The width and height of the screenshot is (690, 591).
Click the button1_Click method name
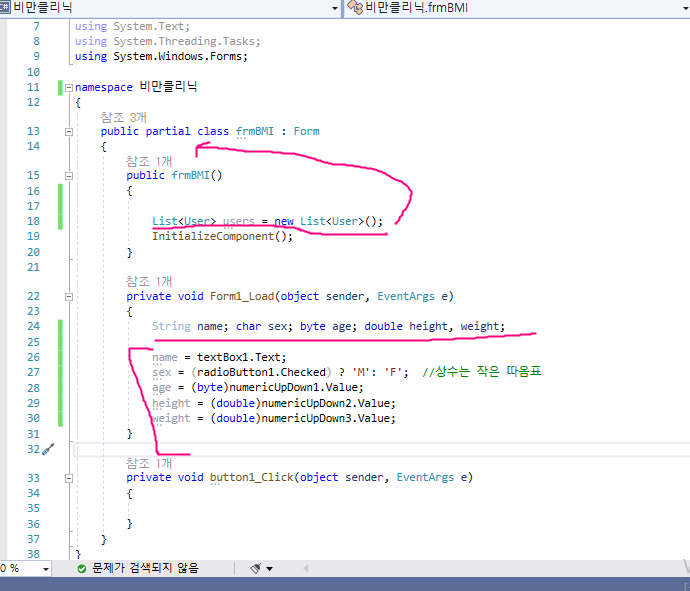coord(252,477)
